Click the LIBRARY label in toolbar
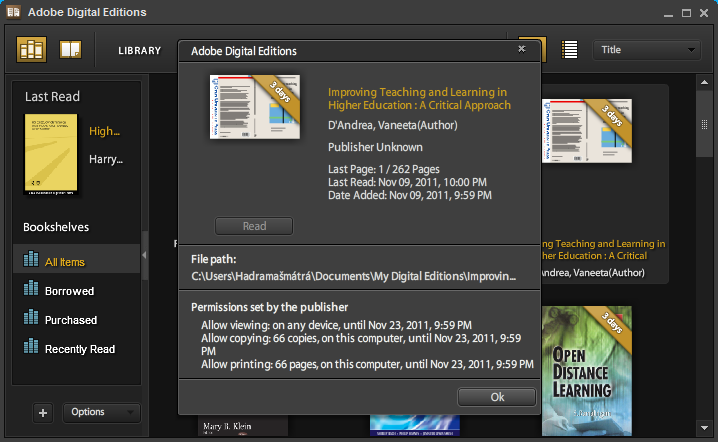 tap(140, 50)
